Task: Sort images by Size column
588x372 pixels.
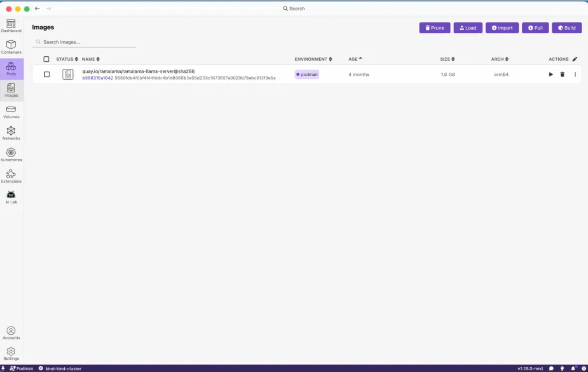Action: [x=447, y=59]
